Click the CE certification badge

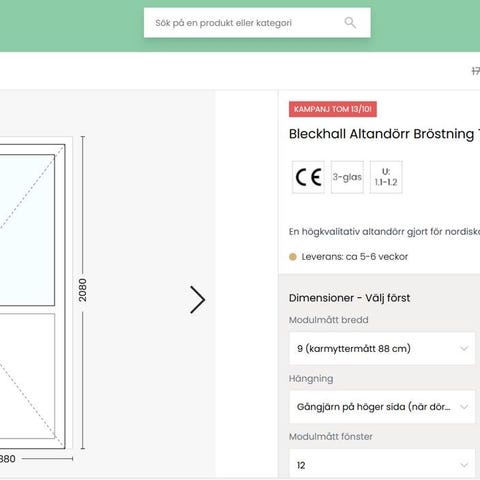click(x=308, y=177)
